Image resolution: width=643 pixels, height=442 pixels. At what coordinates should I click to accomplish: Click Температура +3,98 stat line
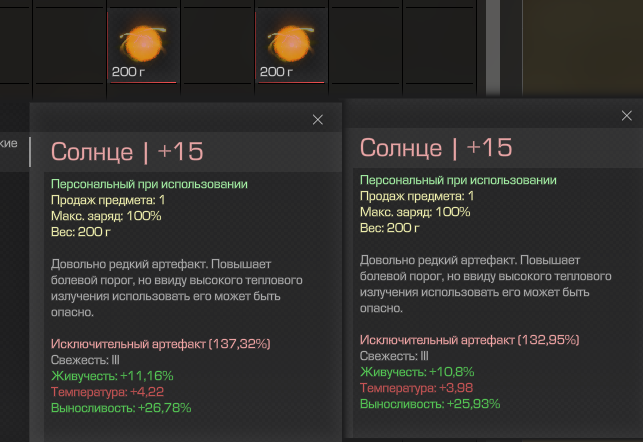pyautogui.click(x=416, y=387)
